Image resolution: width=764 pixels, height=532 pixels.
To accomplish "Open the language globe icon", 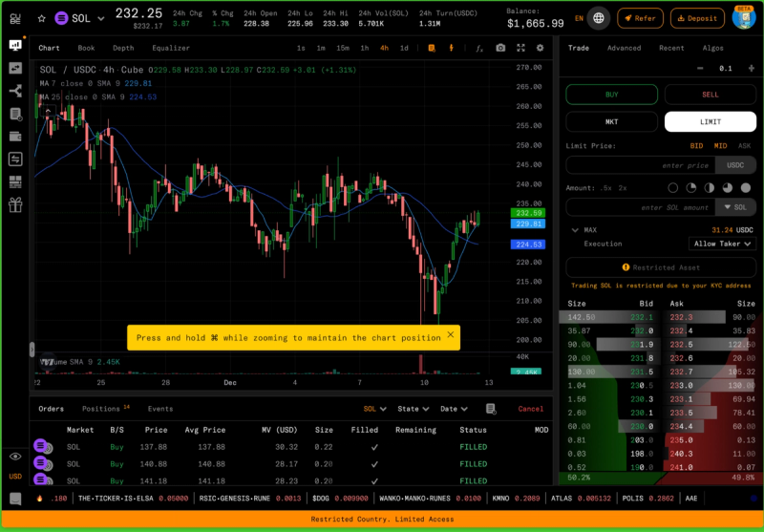I will 599,18.
